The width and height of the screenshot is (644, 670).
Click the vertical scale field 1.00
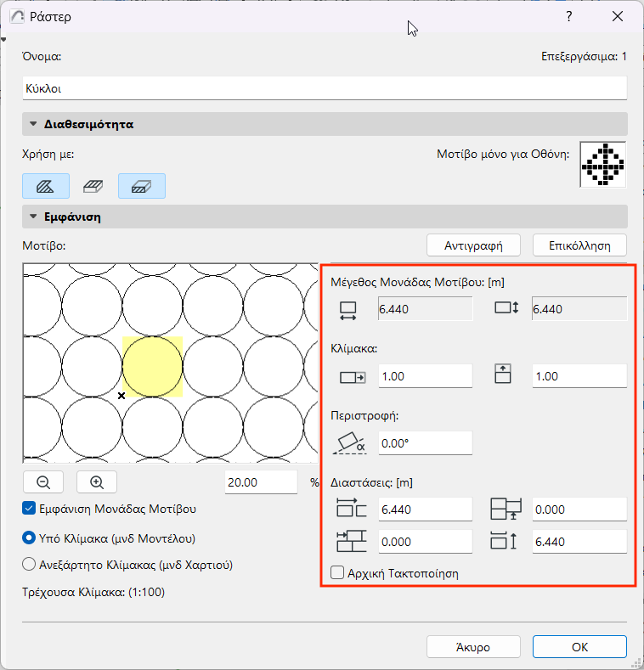point(579,376)
